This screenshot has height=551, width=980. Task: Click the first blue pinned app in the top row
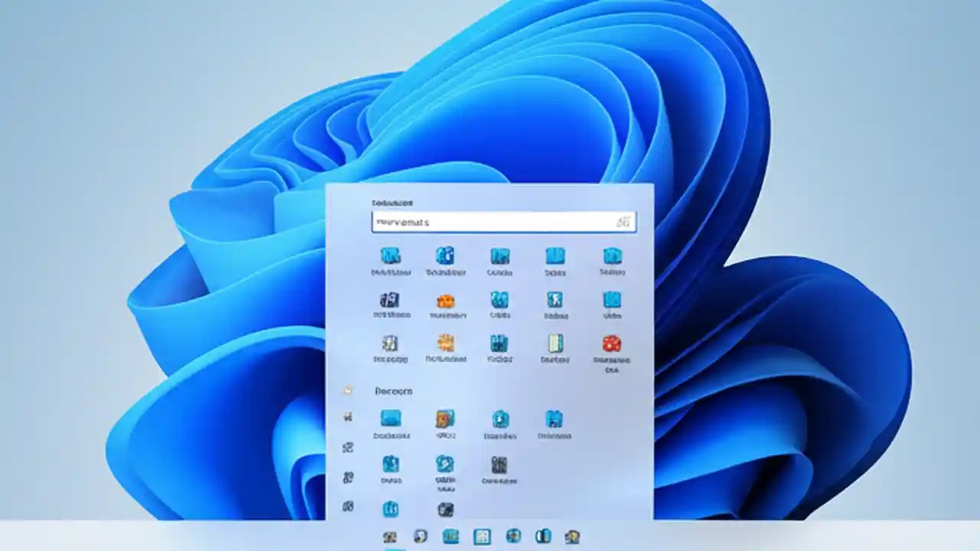click(390, 259)
